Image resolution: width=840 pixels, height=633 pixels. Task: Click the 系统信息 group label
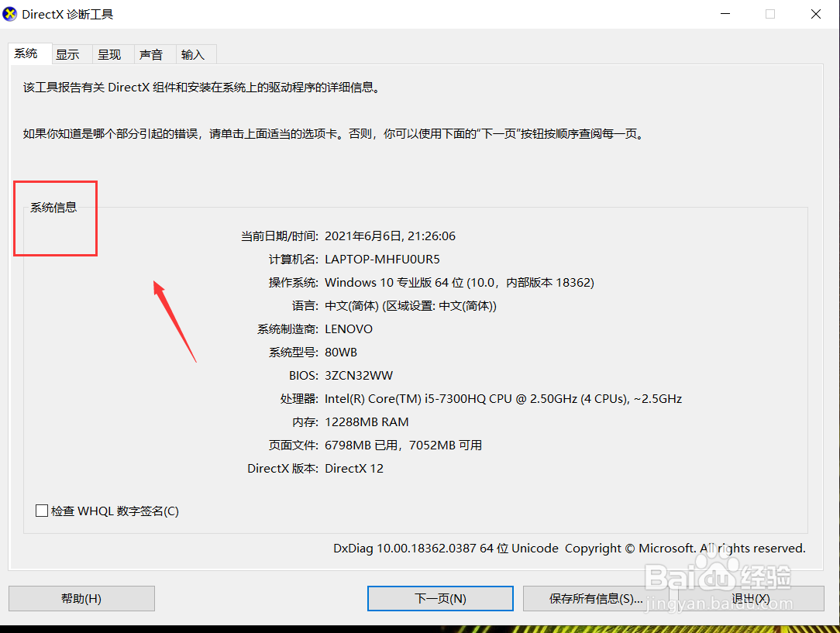(53, 208)
